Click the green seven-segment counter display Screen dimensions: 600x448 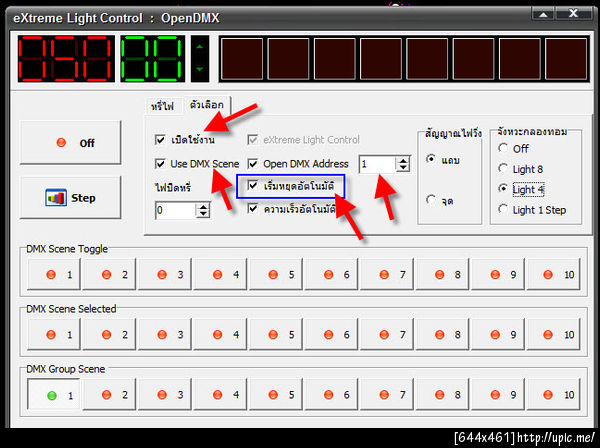[152, 59]
